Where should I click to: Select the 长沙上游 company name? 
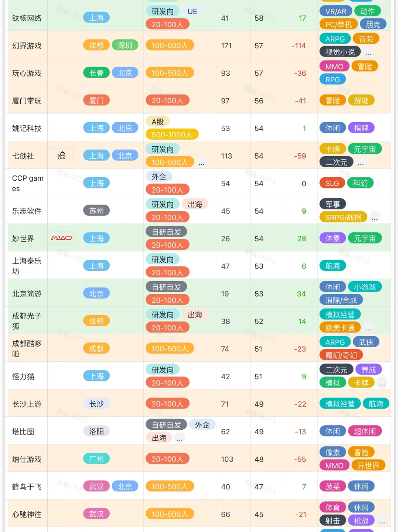click(x=27, y=404)
